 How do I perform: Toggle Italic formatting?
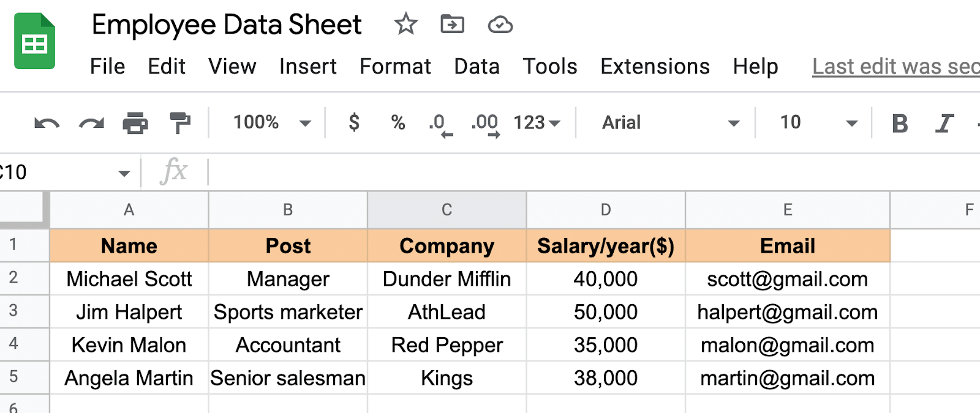(944, 123)
